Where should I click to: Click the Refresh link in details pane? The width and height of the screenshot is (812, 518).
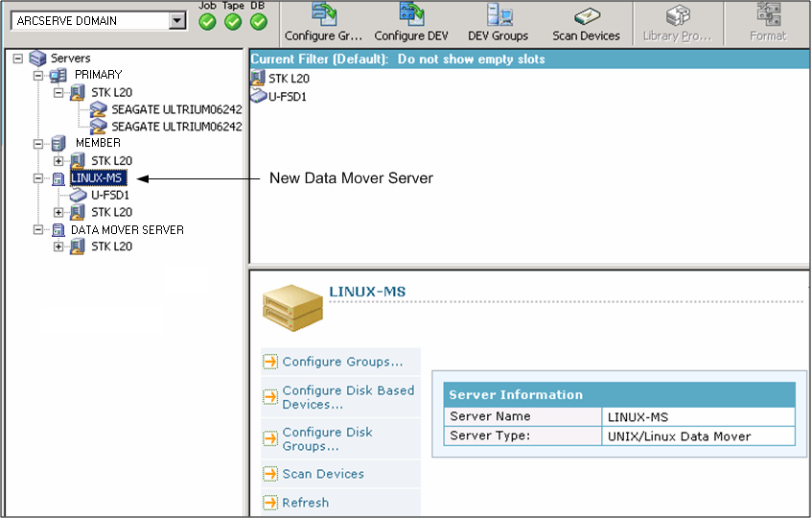305,503
